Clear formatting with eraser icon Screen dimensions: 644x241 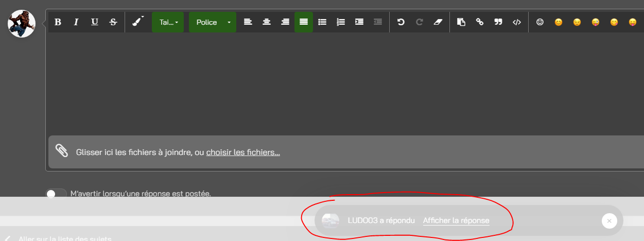point(438,22)
